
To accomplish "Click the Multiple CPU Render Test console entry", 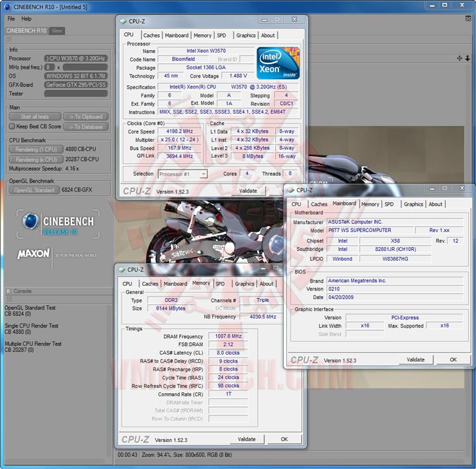I will tap(33, 347).
